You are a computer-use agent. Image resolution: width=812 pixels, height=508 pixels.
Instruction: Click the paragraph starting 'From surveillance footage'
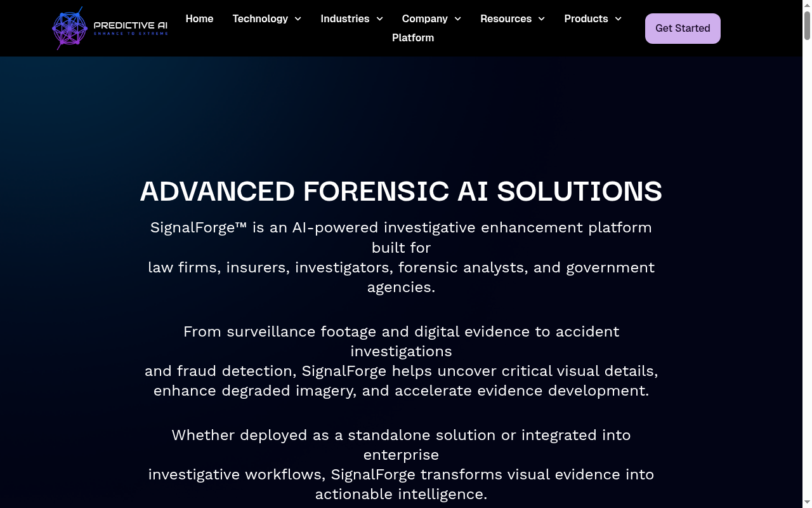click(401, 361)
